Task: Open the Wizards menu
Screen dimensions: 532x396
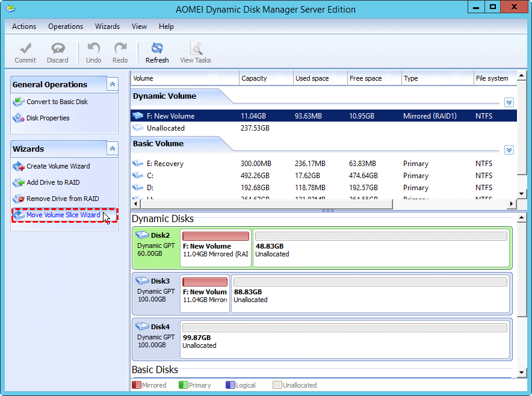Action: click(x=107, y=26)
